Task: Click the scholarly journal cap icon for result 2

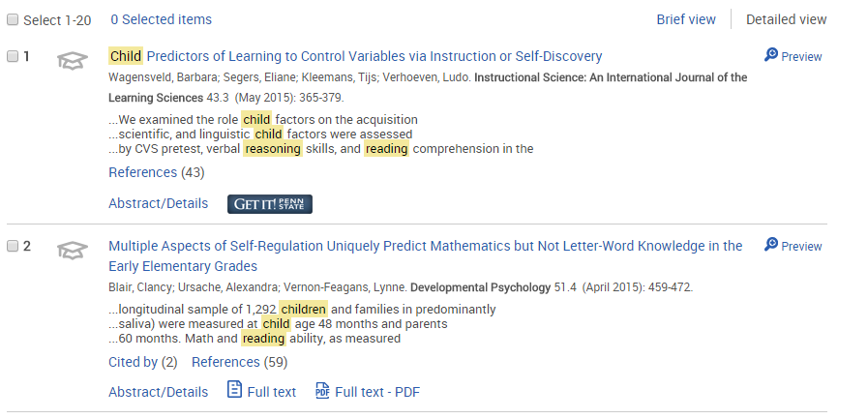Action: point(73,251)
